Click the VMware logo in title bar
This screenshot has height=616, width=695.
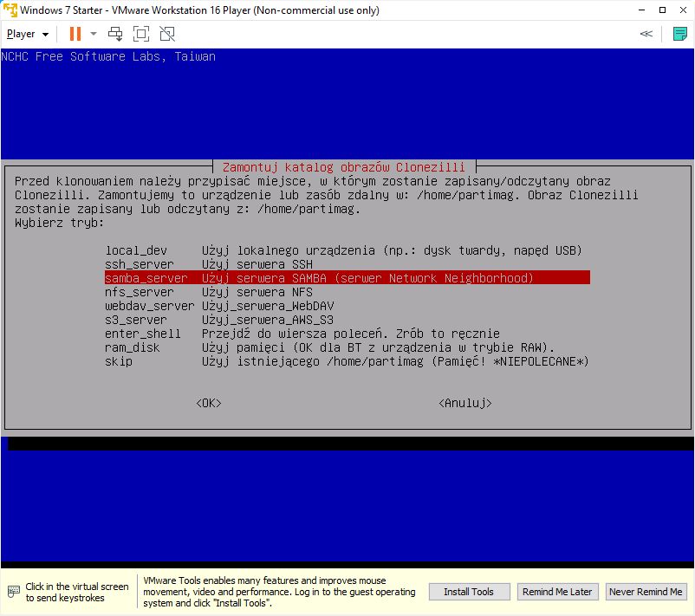[10, 10]
